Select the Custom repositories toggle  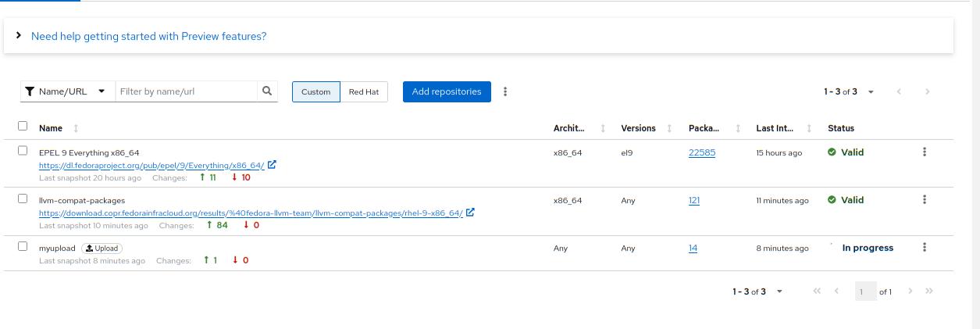[x=316, y=92]
